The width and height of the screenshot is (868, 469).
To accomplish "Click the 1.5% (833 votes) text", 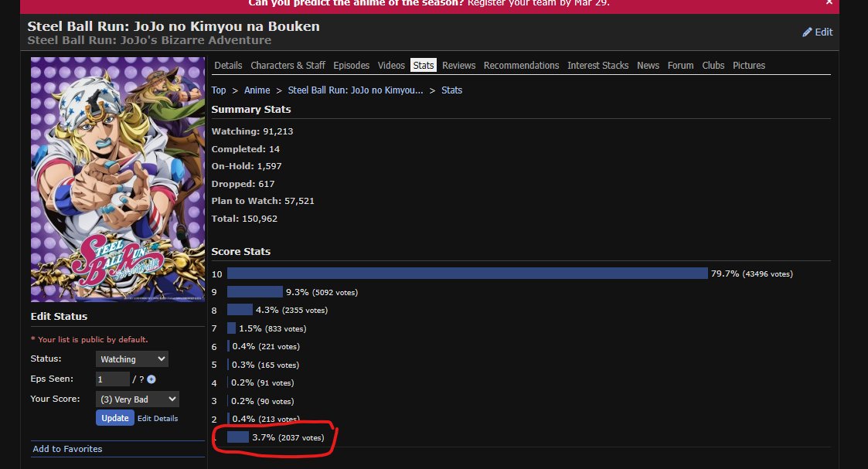I will pyautogui.click(x=272, y=328).
